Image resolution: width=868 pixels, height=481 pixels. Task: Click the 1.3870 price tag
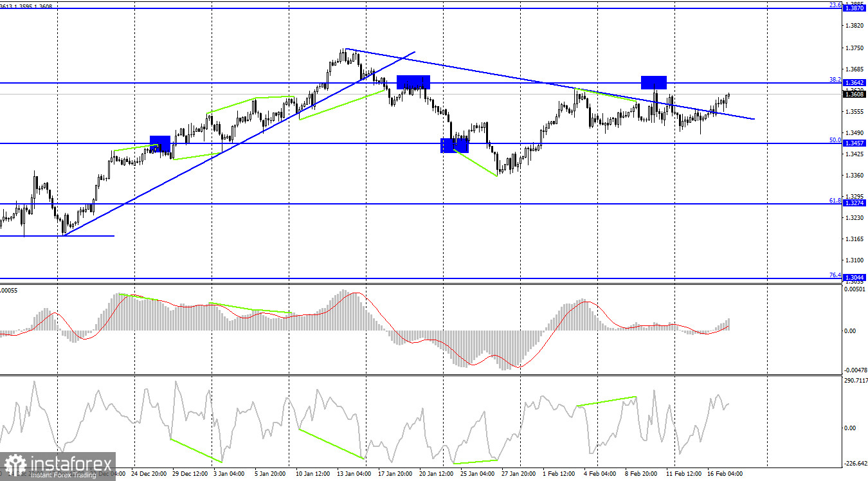click(854, 8)
